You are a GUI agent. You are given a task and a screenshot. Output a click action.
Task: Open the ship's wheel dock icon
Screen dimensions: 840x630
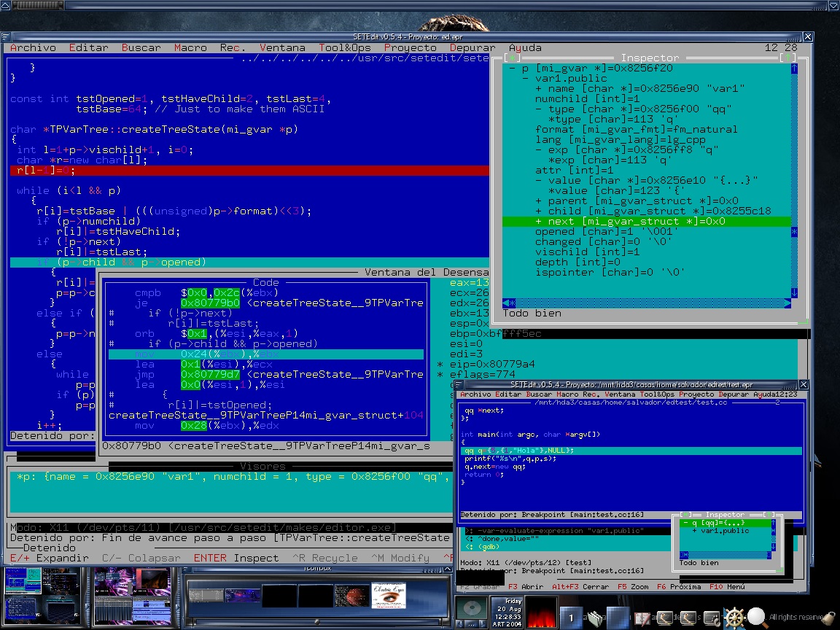click(733, 618)
